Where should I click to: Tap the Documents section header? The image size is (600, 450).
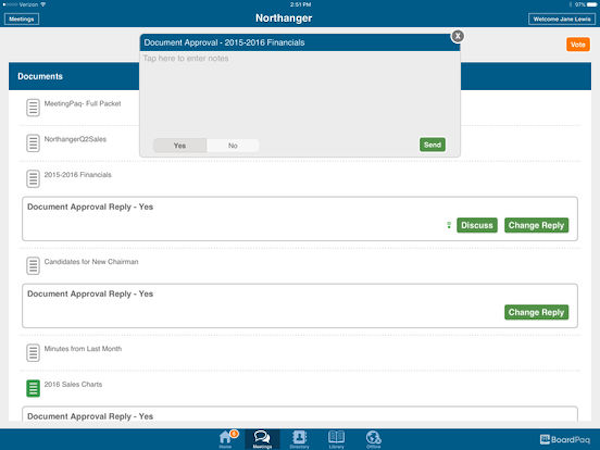(40, 76)
